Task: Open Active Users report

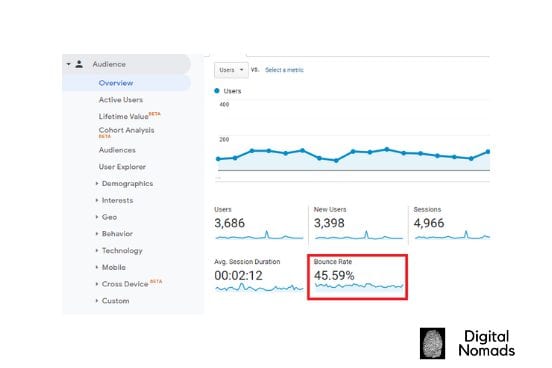Action: pyautogui.click(x=121, y=100)
